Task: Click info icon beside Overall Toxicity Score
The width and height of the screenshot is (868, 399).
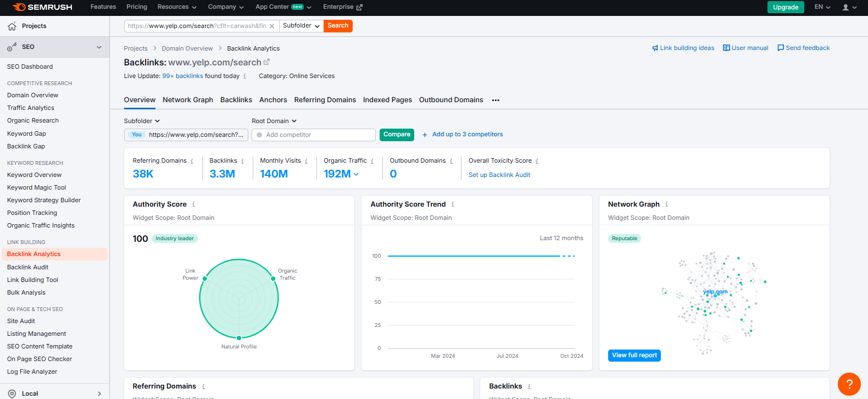Action: click(x=537, y=161)
